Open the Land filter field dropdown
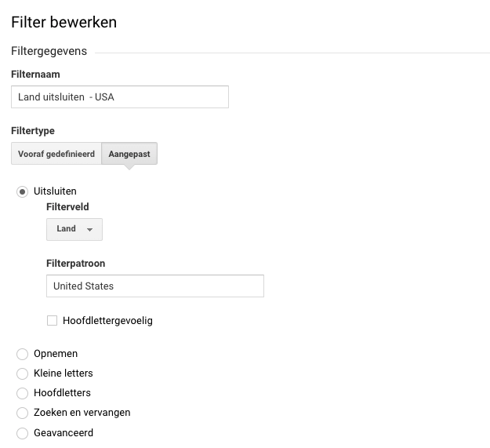Image resolution: width=490 pixels, height=448 pixels. 74,229
